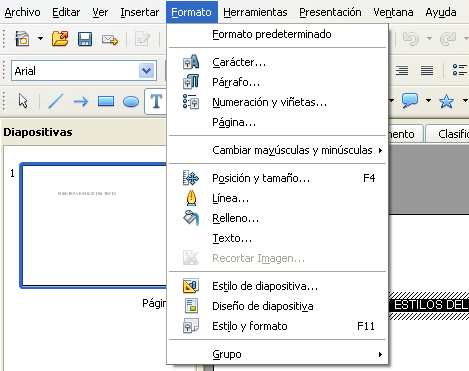Screen dimensions: 469x371
Task: Choose Posición y tamaño…
Action: click(277, 178)
